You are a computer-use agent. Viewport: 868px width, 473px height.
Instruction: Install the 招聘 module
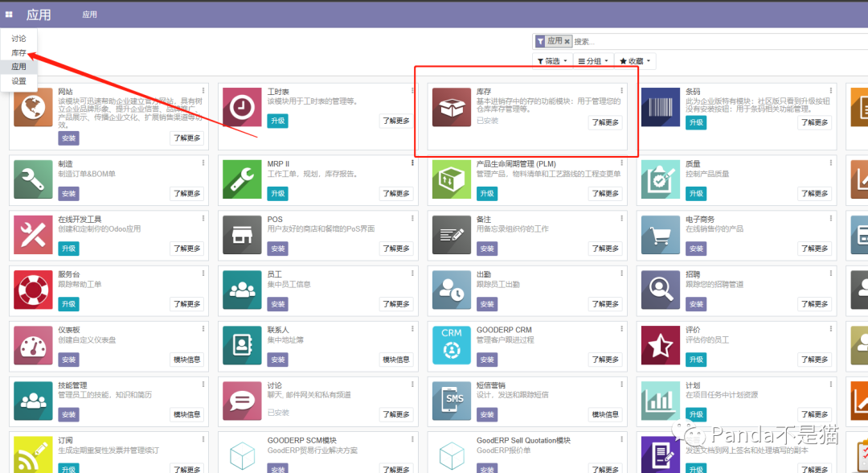[696, 304]
